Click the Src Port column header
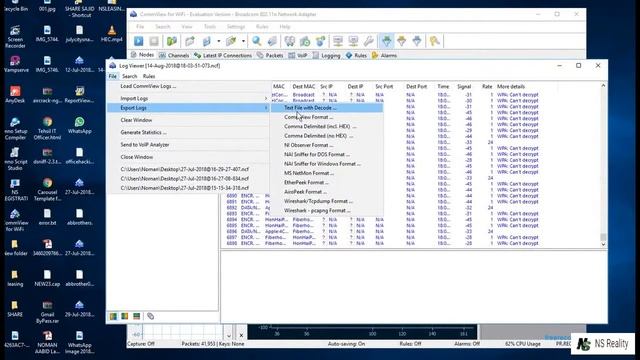Viewport: 640px width, 360px height. point(384,87)
